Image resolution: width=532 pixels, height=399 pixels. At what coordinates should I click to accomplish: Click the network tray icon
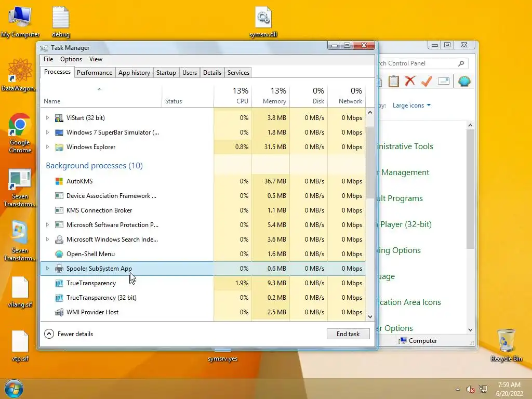coord(483,389)
